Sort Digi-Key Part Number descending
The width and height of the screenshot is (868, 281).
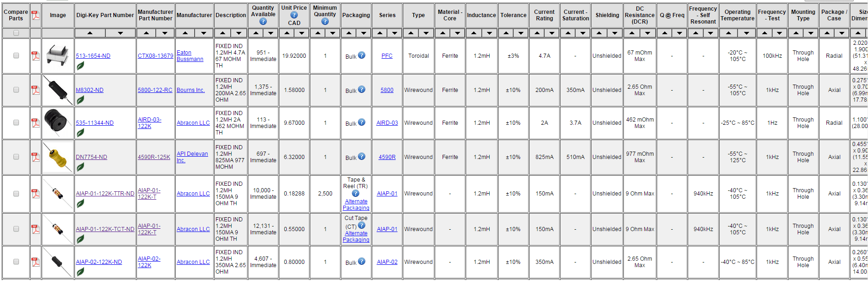tap(120, 33)
